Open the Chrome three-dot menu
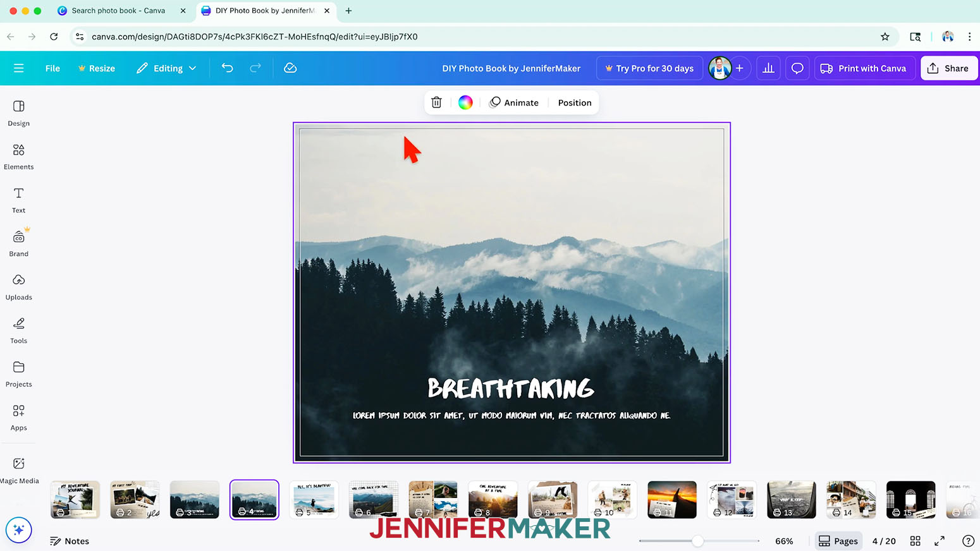 pyautogui.click(x=969, y=37)
